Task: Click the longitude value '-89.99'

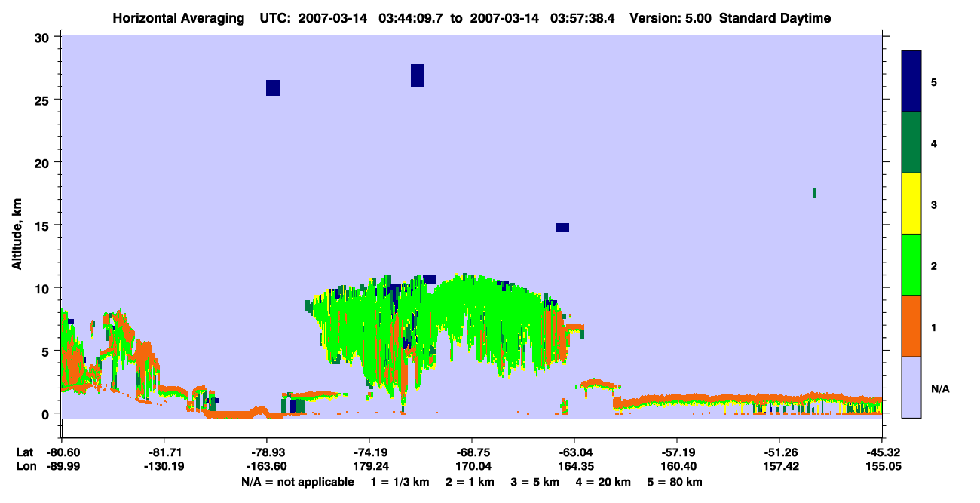Action: pos(62,466)
